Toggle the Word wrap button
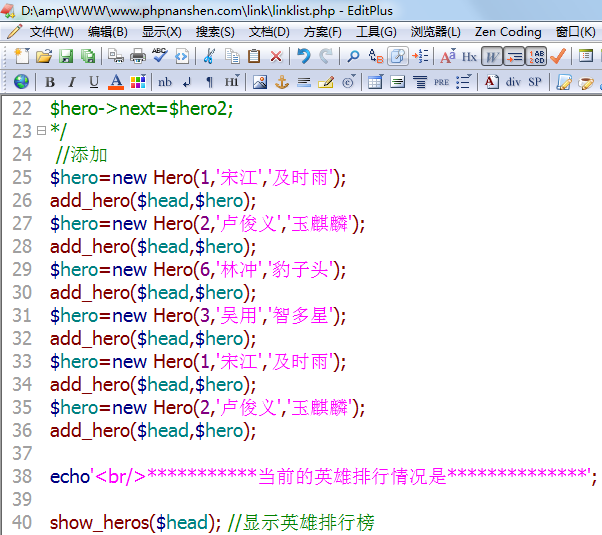This screenshot has width=602, height=535. [491, 56]
